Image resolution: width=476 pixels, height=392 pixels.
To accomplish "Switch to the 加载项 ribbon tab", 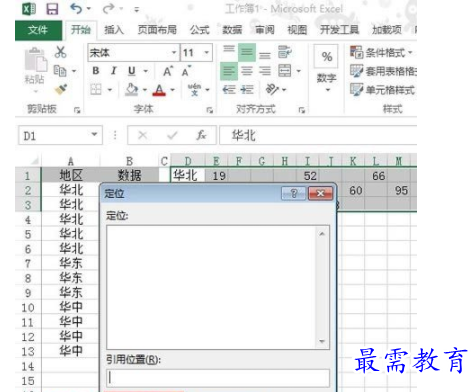I will (x=387, y=30).
